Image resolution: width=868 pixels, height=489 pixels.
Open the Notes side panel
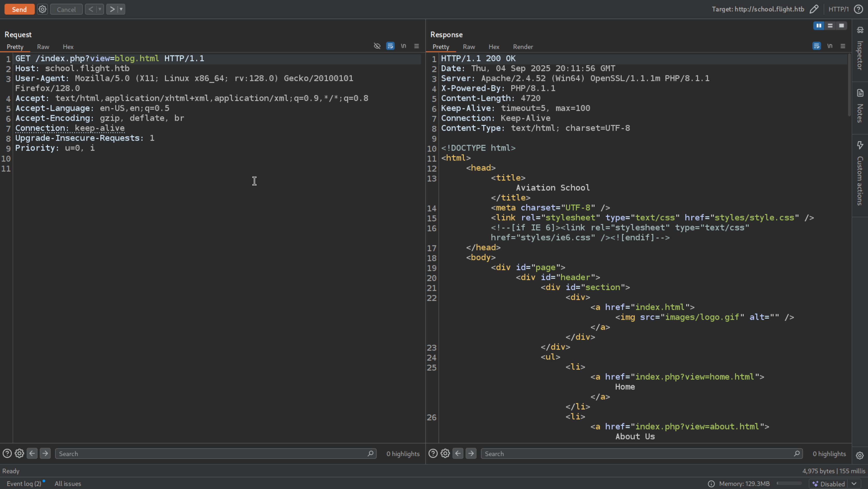[860, 106]
